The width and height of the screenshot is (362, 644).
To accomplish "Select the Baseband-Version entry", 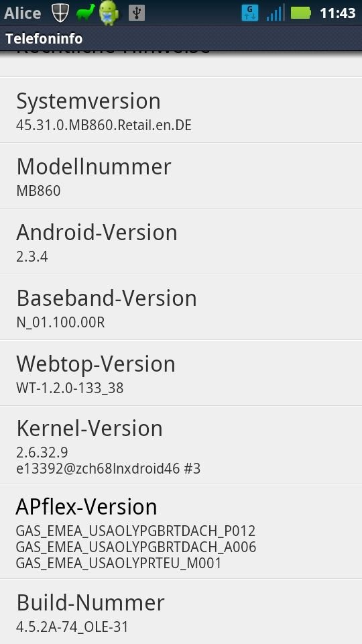I will click(181, 307).
